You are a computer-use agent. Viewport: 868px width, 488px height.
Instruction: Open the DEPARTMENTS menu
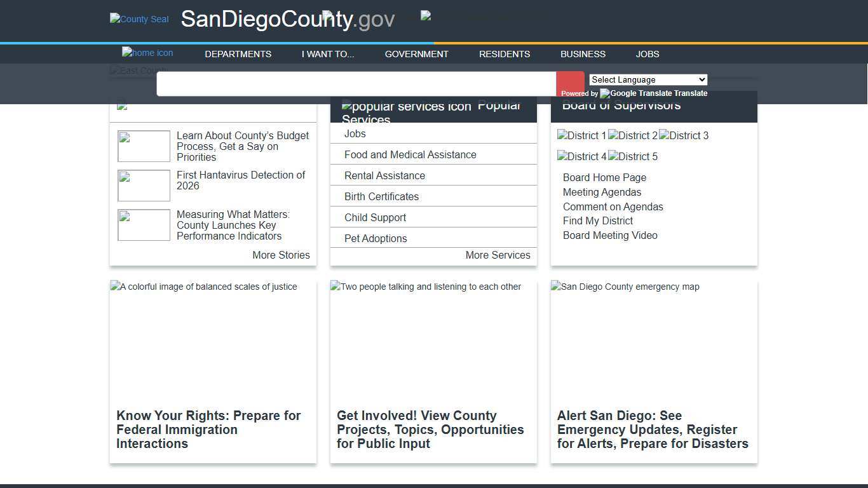click(238, 54)
